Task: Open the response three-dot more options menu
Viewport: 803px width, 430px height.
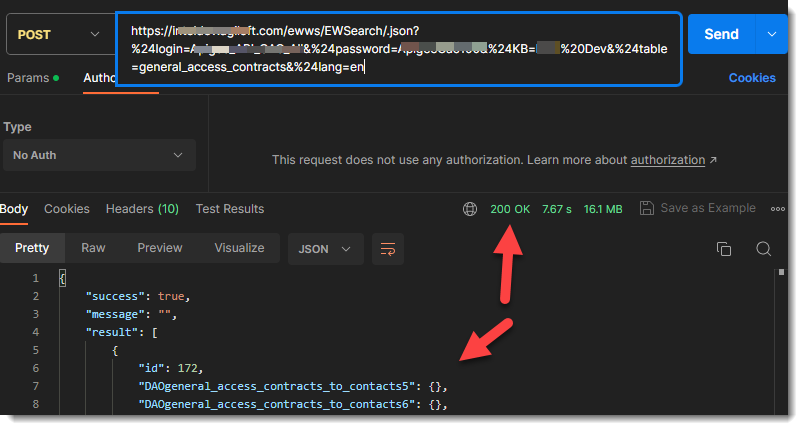Action: tap(777, 209)
